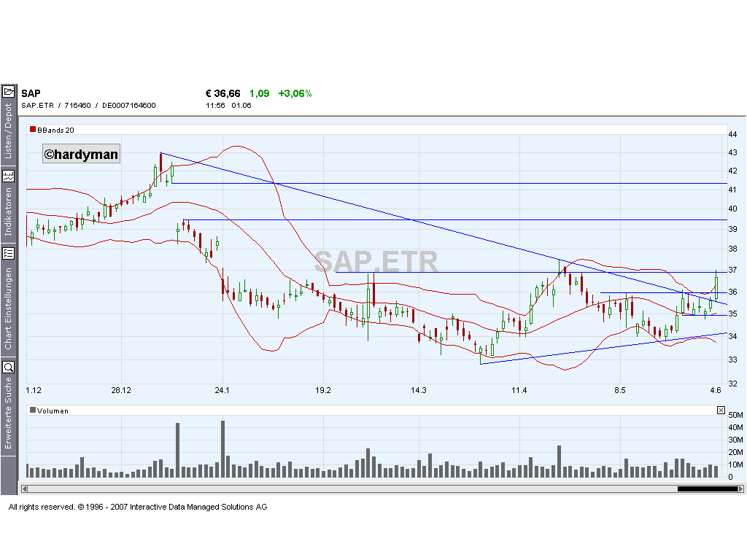The image size is (747, 560).
Task: Click the chart page icon above Listen/Depot label
Action: coord(9,90)
